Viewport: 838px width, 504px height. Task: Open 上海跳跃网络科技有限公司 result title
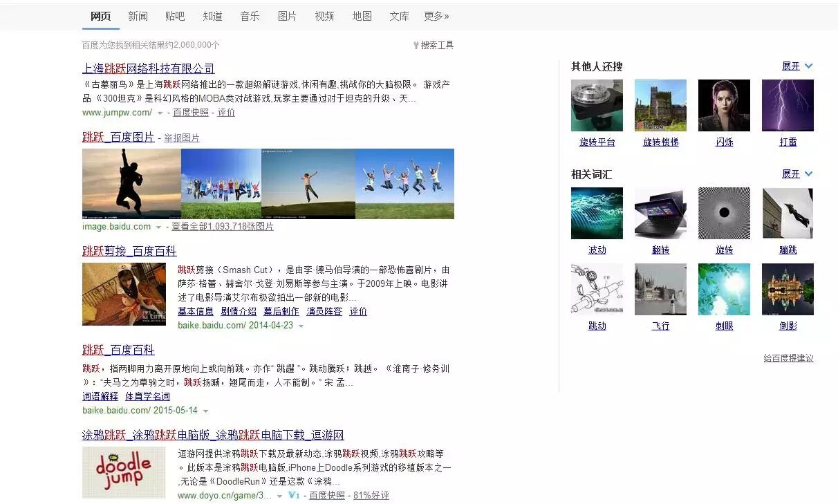point(149,68)
